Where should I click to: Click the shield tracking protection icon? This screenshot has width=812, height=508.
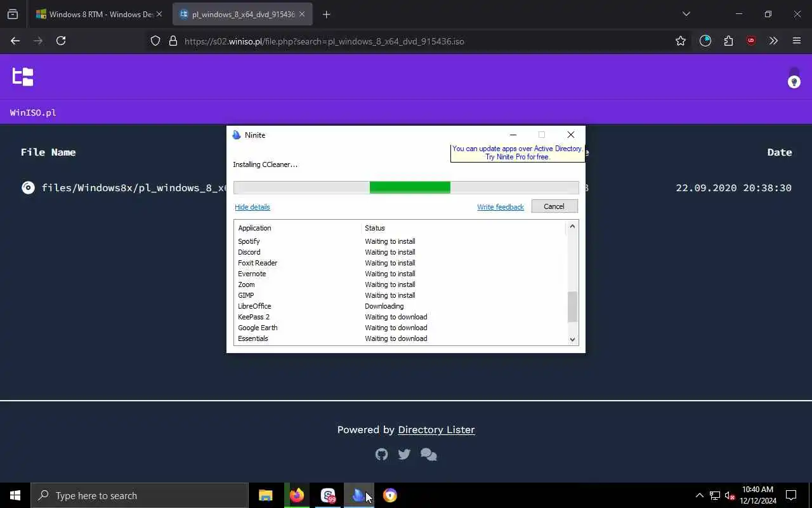(x=155, y=41)
